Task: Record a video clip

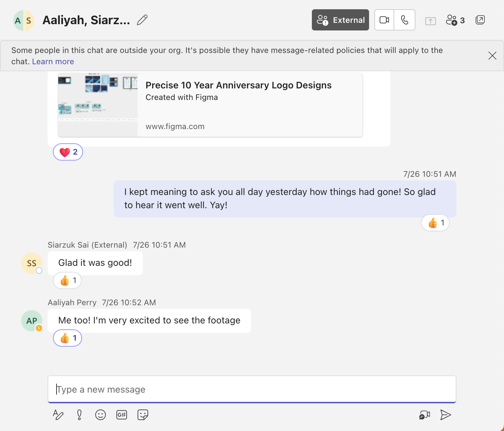Action: click(425, 414)
